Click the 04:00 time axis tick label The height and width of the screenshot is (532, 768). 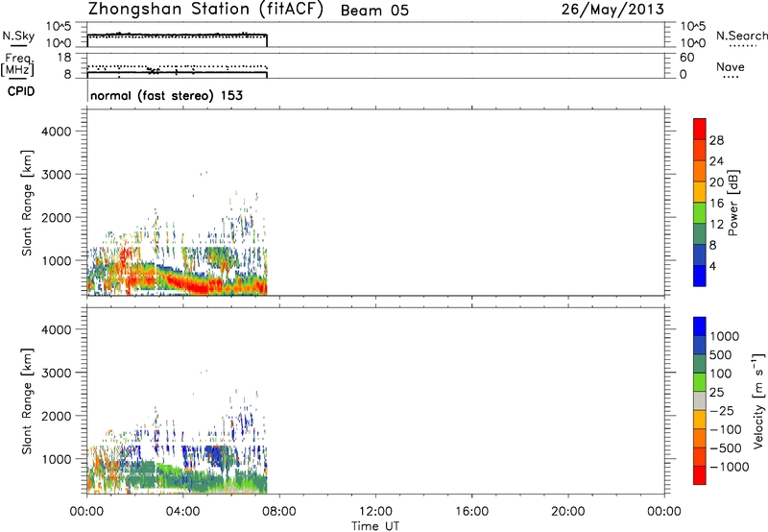click(183, 512)
